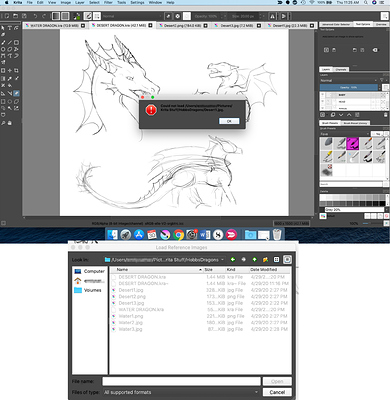Select the Color Picker eyedropper tool
The image size is (390, 400).
pyautogui.click(x=10, y=79)
